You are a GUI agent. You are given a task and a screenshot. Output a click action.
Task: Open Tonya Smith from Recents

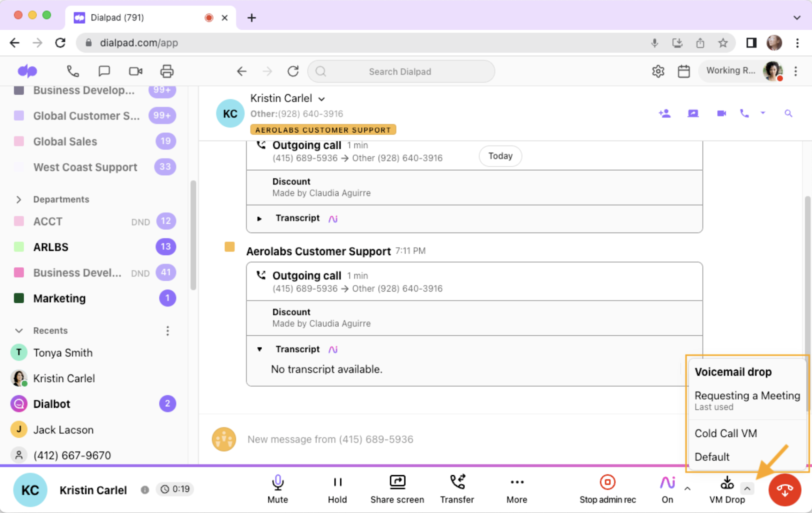[x=63, y=352]
